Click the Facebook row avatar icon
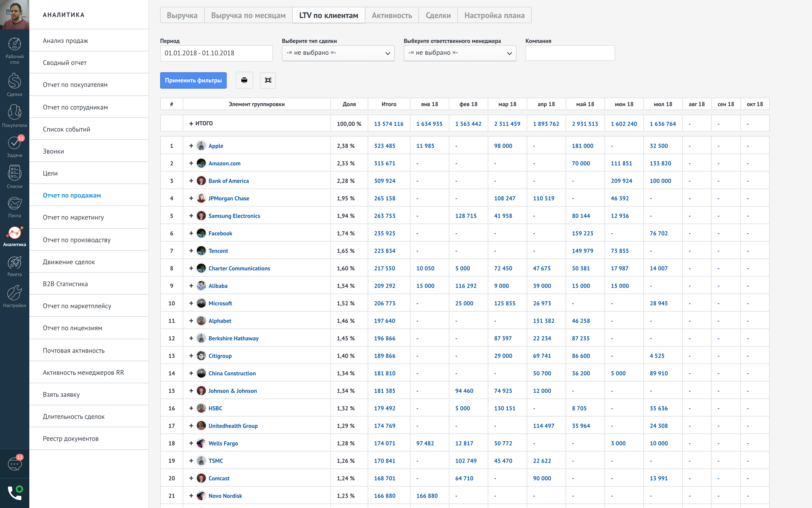Image resolution: width=812 pixels, height=508 pixels. (201, 233)
